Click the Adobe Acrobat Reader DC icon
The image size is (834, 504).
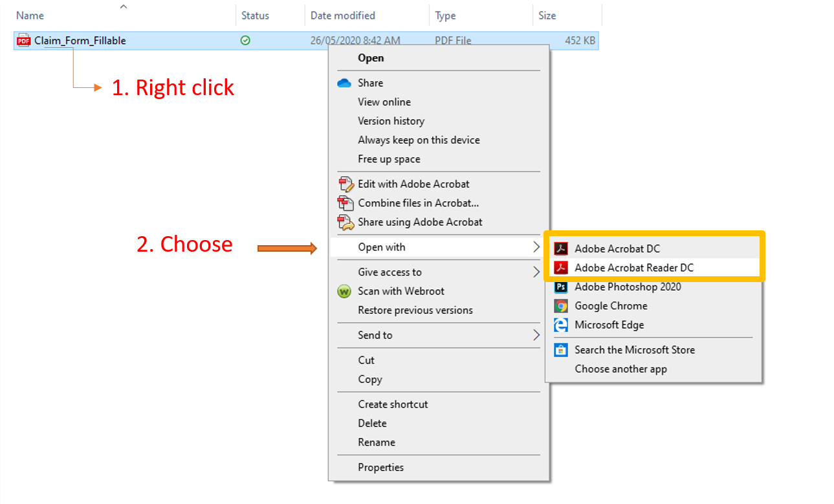coord(561,268)
